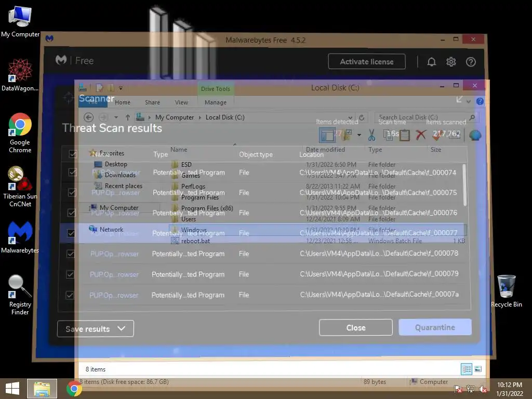The height and width of the screenshot is (399, 532).
Task: Sort the explorer list by the Size column
Action: [436, 149]
